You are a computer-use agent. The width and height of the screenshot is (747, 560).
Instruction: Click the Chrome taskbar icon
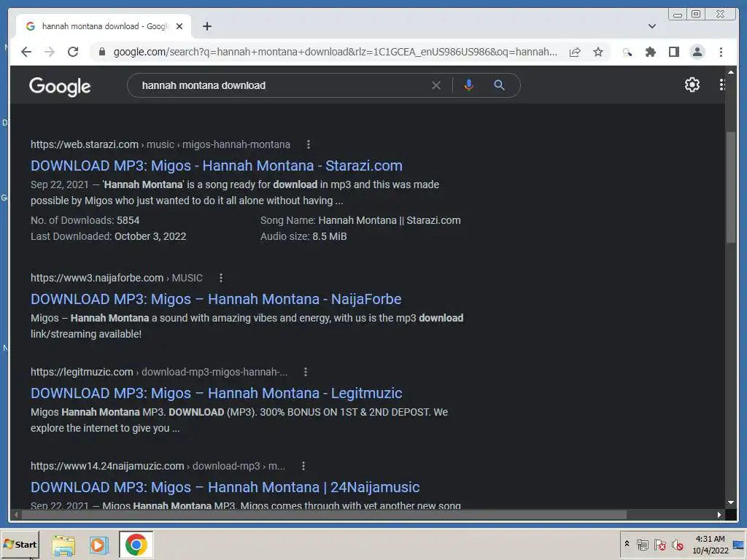tap(136, 545)
